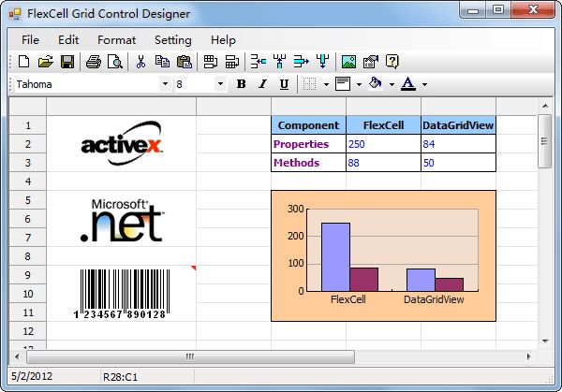This screenshot has width=562, height=392.
Task: Open the font size dropdown
Action: click(x=221, y=84)
